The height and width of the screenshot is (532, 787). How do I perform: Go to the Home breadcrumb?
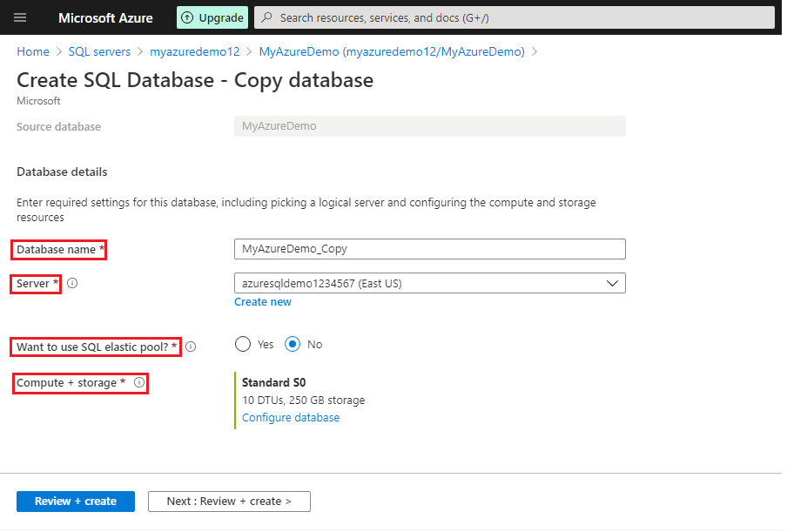tap(33, 52)
